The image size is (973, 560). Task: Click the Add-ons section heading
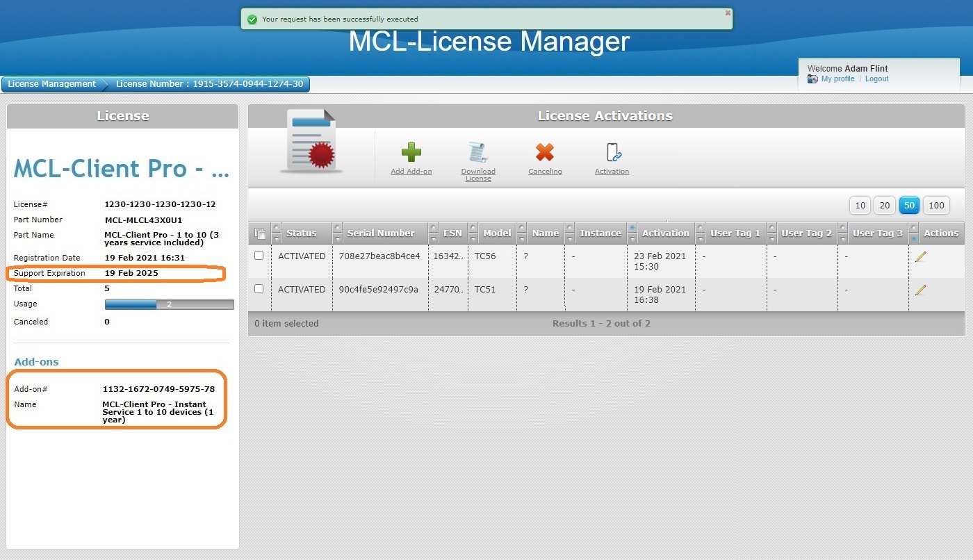37,362
